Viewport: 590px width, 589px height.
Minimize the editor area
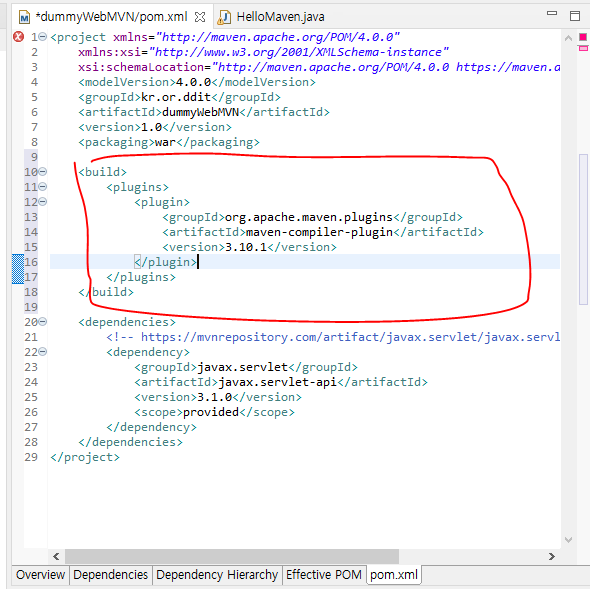tap(552, 14)
